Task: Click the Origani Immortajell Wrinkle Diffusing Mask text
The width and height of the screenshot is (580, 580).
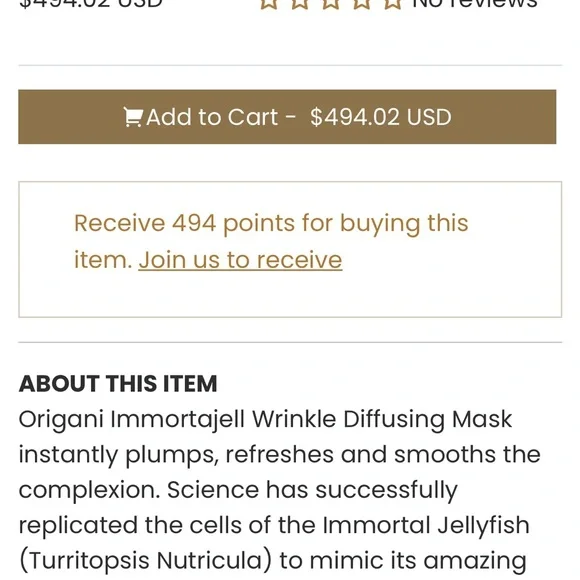Action: (x=265, y=419)
